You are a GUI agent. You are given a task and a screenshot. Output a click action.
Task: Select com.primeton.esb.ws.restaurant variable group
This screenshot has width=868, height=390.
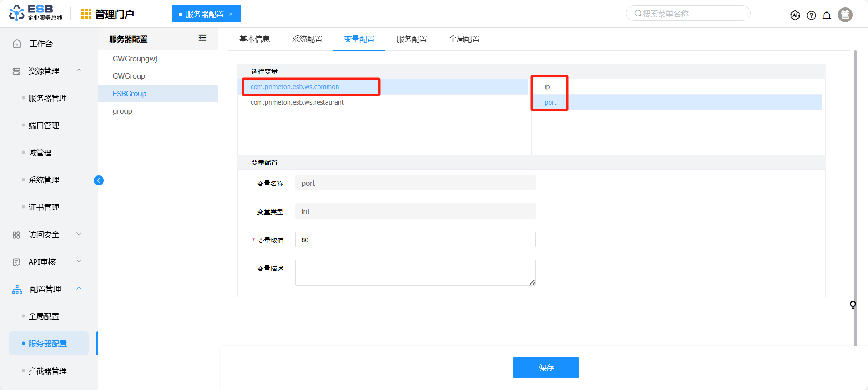[297, 102]
